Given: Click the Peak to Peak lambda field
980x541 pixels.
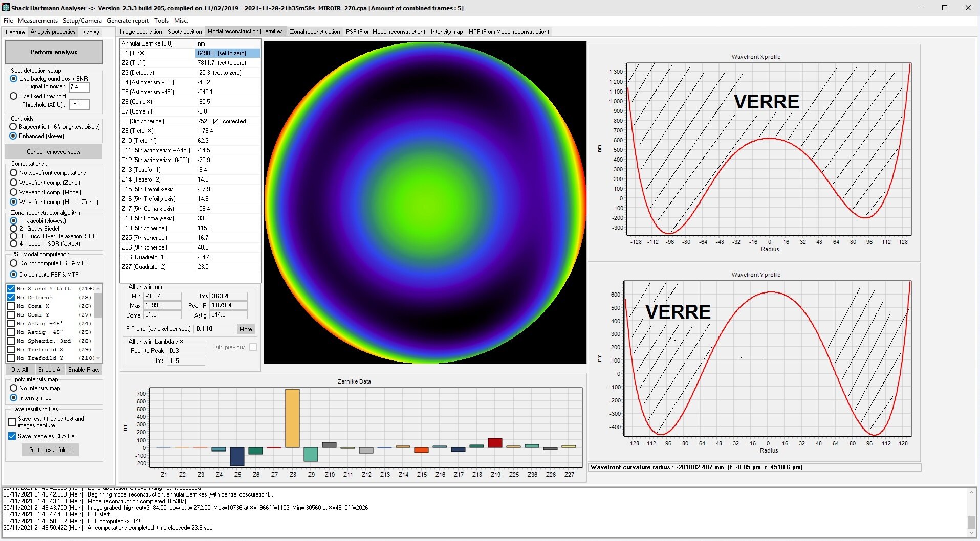Looking at the screenshot, I should [186, 351].
